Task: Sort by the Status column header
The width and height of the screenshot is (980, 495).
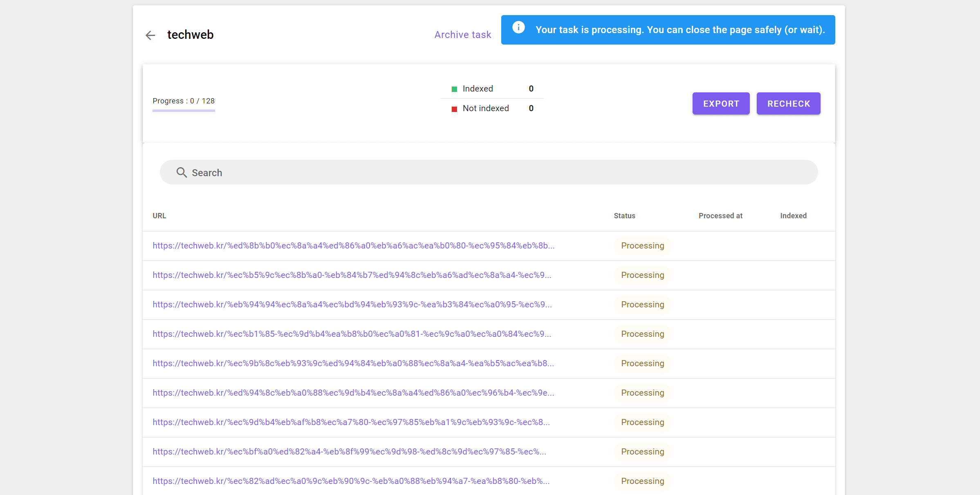Action: [x=624, y=215]
